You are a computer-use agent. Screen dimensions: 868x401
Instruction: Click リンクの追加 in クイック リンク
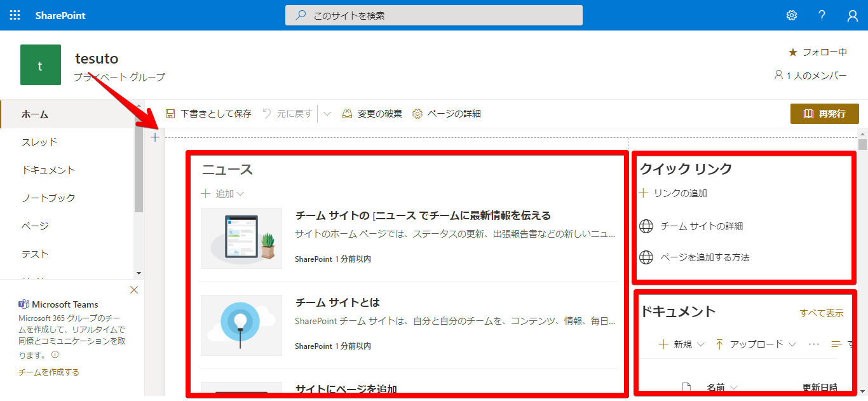[x=680, y=193]
